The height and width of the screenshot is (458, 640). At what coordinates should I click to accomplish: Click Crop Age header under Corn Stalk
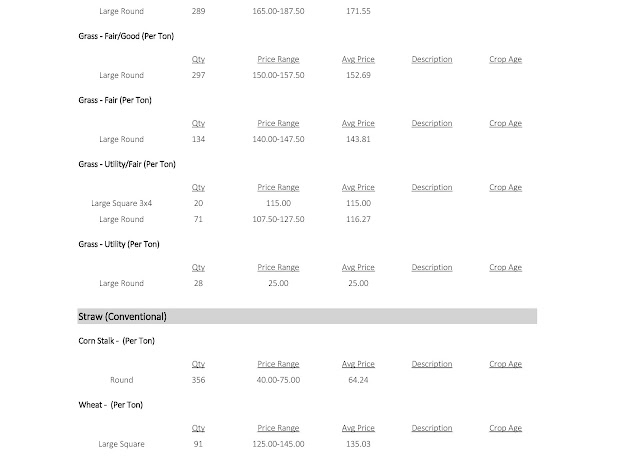[505, 364]
